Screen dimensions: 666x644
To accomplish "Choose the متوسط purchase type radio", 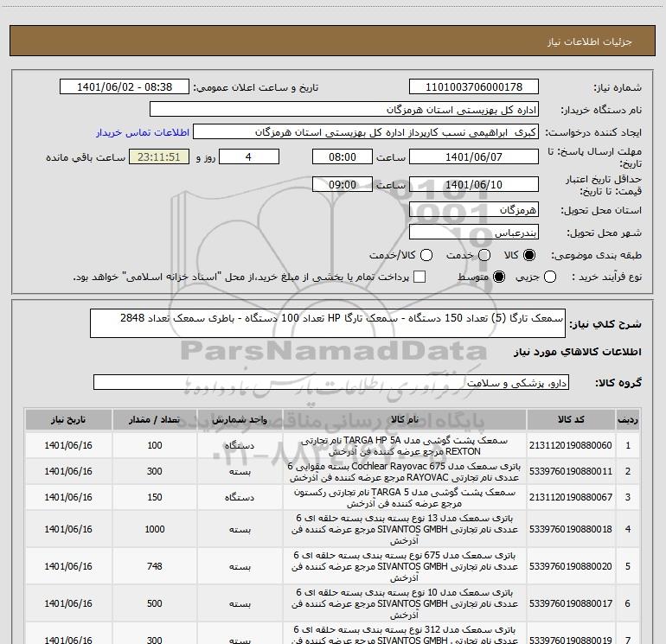I will 499,277.
